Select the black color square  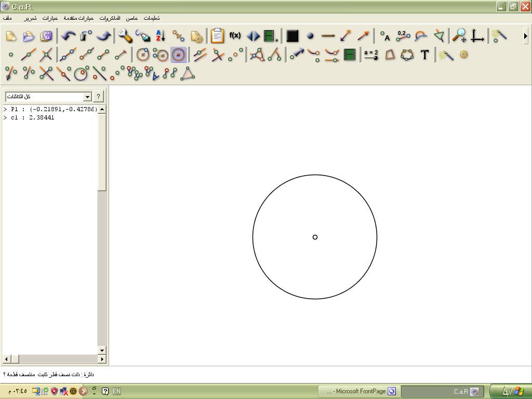[x=292, y=36]
